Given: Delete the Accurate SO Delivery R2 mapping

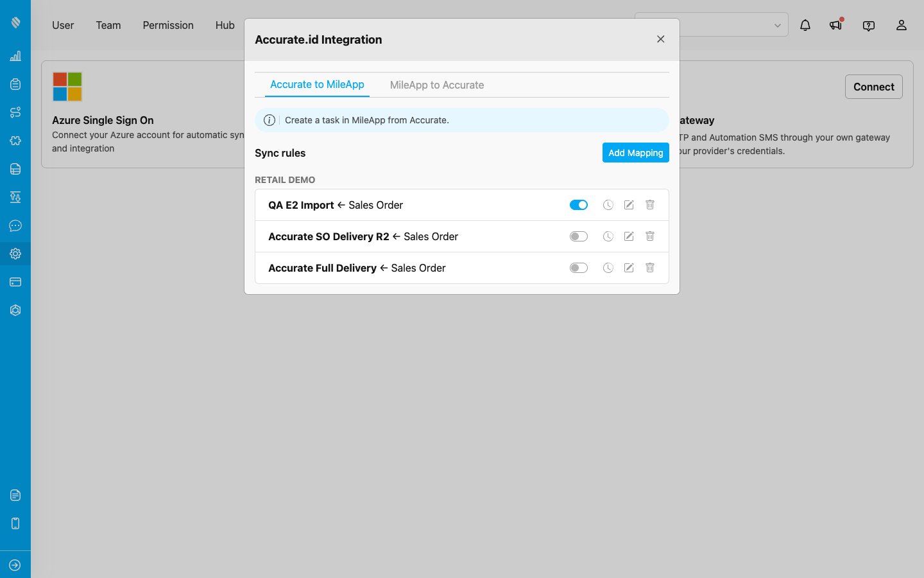Looking at the screenshot, I should point(650,236).
